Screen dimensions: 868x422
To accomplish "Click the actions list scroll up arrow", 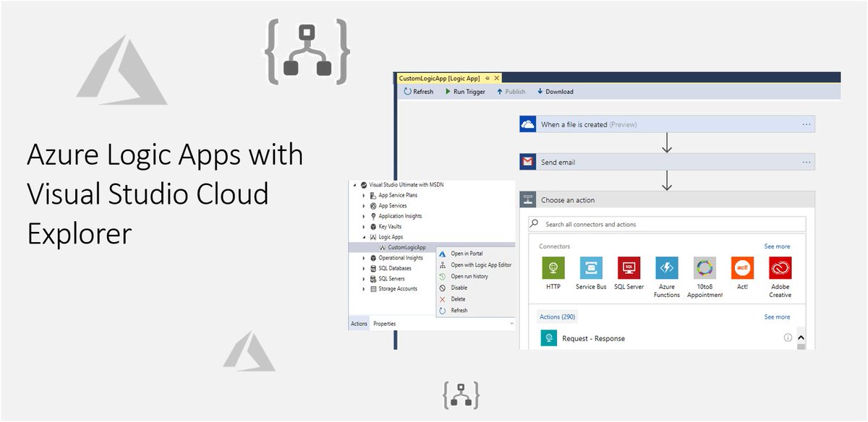I will click(x=801, y=338).
